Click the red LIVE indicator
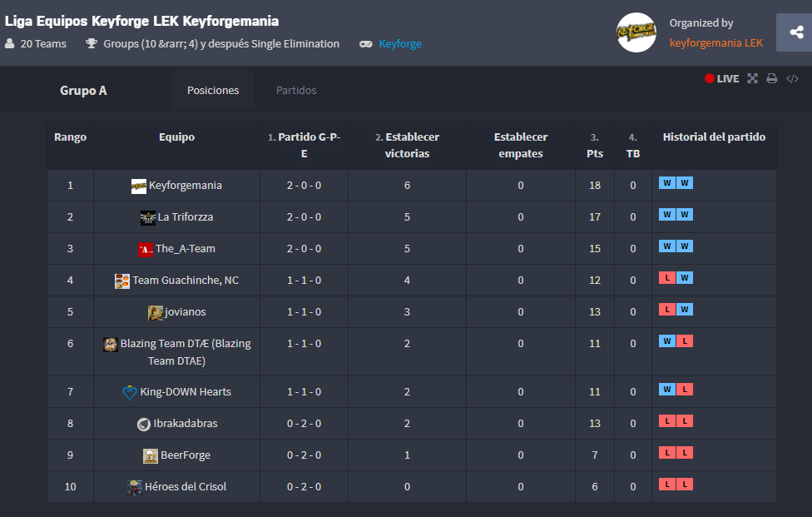This screenshot has height=517, width=812. point(722,78)
